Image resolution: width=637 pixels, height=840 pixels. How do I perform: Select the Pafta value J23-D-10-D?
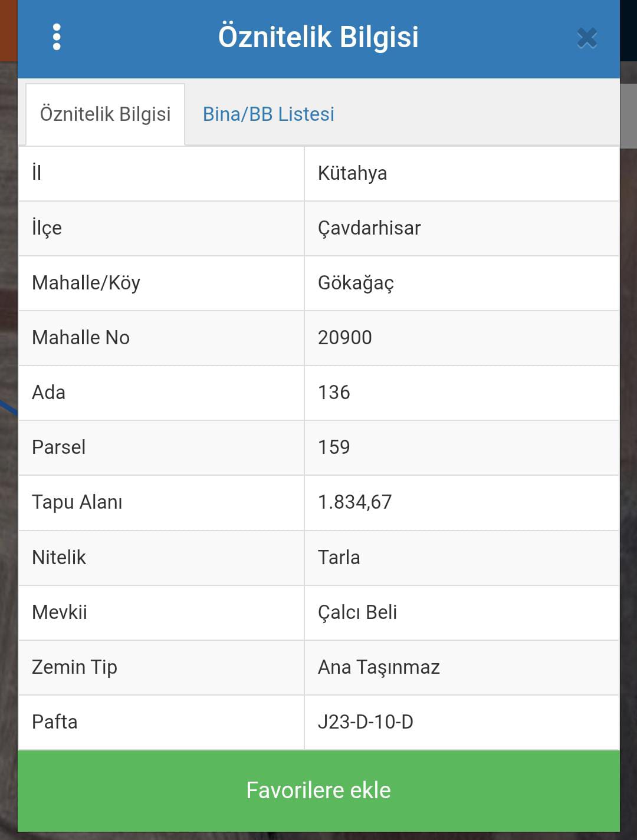366,722
